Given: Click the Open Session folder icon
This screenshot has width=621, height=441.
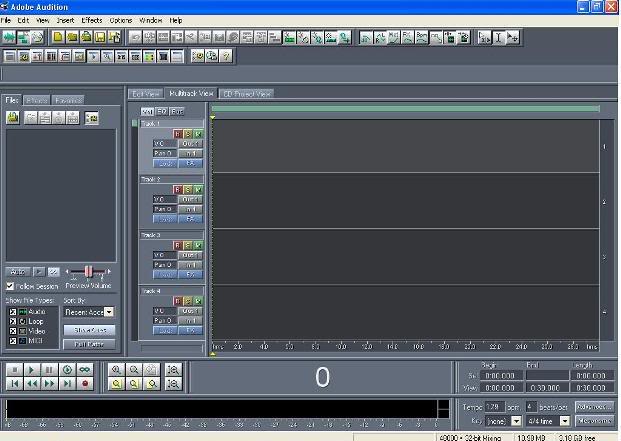Looking at the screenshot, I should (72, 37).
